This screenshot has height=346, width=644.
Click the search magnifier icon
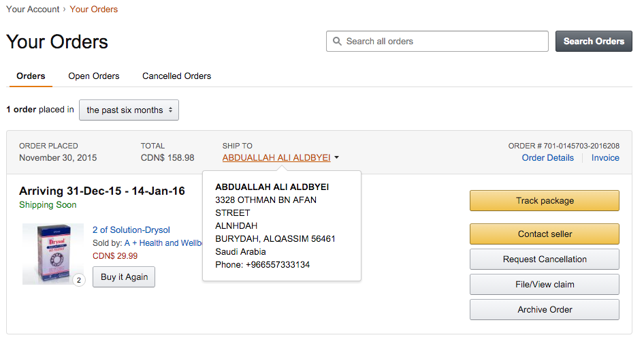pos(337,42)
